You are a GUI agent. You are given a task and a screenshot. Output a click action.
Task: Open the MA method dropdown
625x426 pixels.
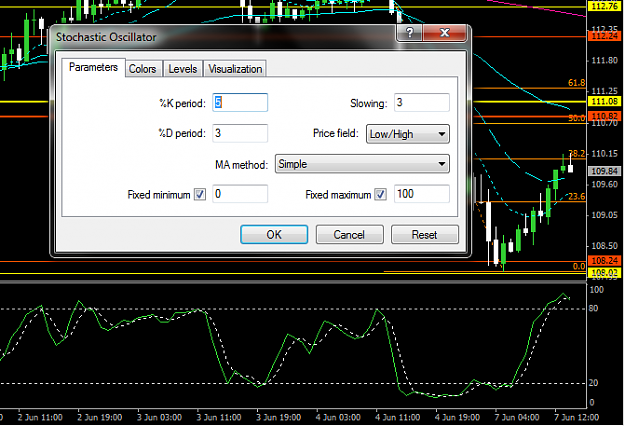[362, 164]
